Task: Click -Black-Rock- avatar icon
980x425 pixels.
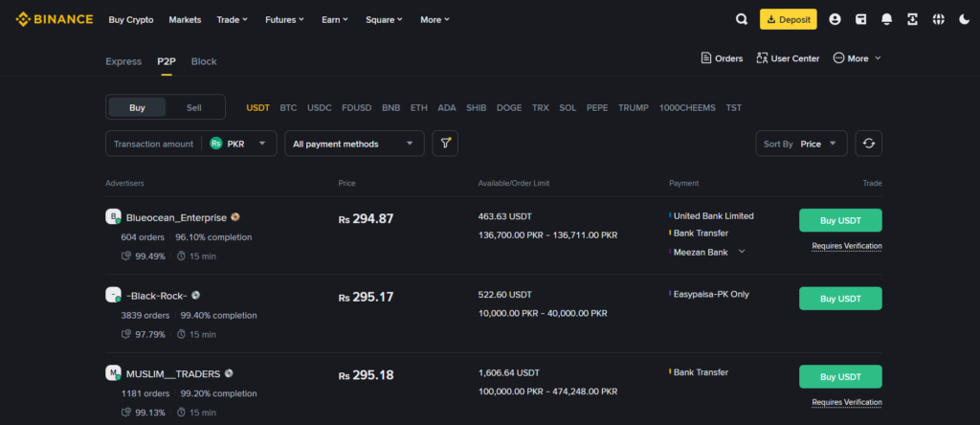Action: point(113,295)
